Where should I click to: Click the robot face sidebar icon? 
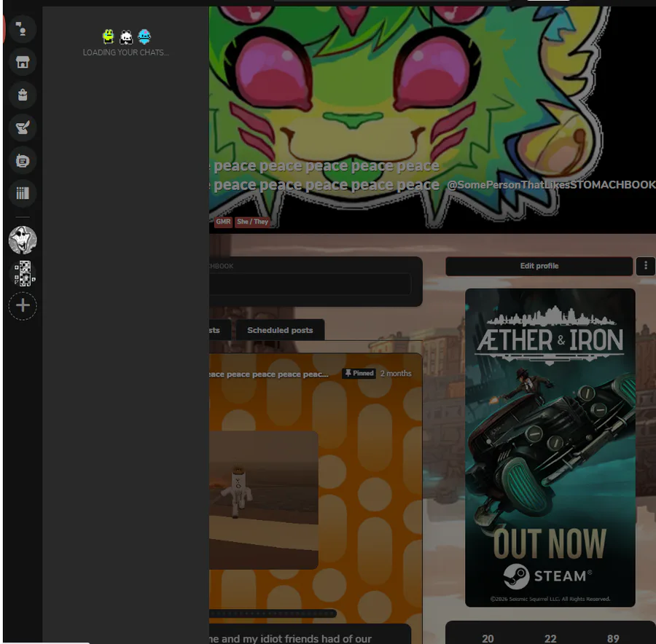point(23,160)
